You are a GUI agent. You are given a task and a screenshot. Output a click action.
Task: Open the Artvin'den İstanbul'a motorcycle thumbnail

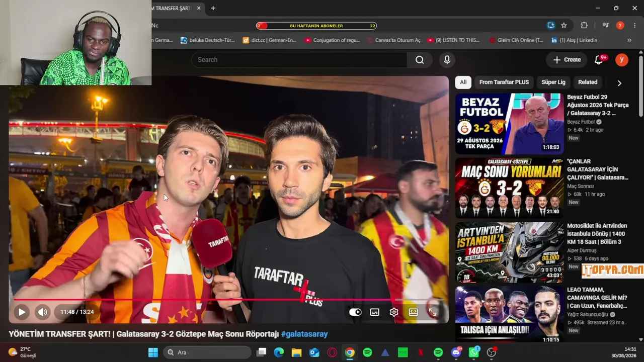click(510, 252)
